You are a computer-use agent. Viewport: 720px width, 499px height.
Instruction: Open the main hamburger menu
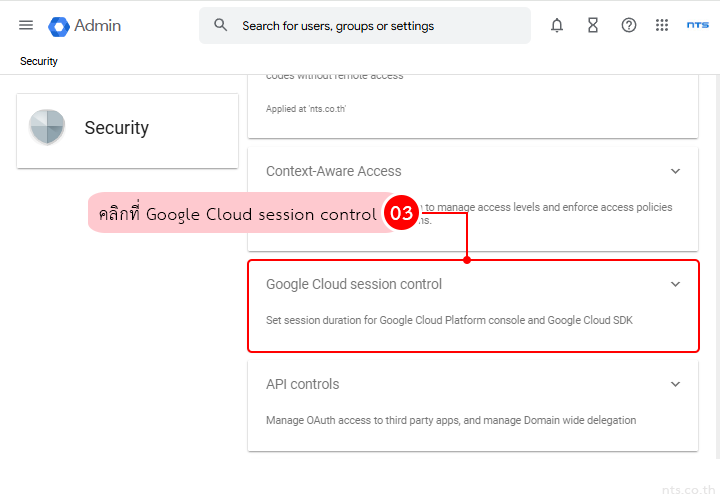[26, 25]
